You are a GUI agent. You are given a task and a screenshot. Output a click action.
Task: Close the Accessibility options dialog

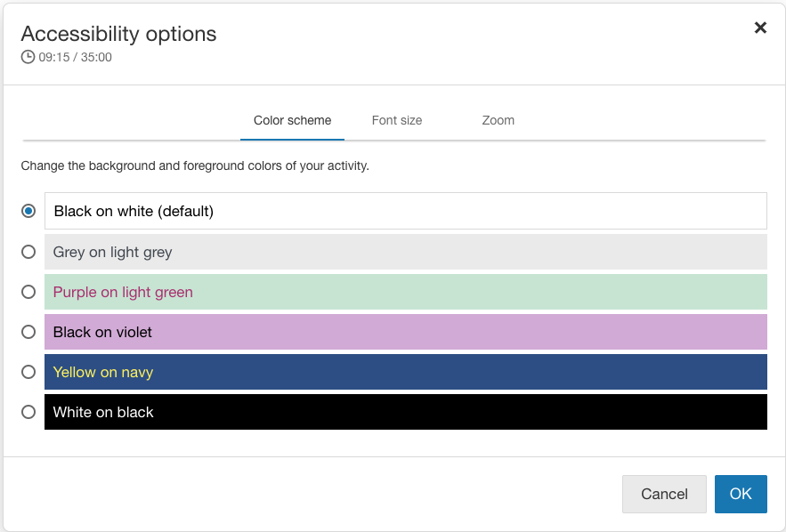coord(760,28)
